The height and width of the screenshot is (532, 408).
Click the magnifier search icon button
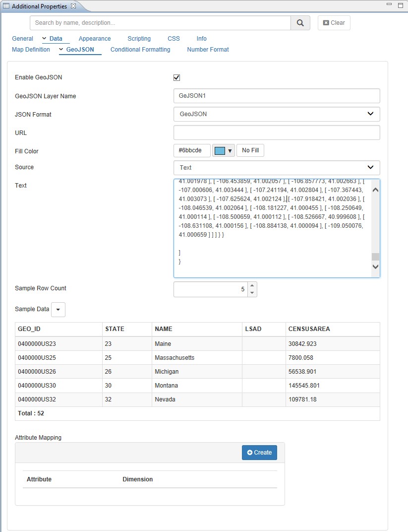pos(300,23)
